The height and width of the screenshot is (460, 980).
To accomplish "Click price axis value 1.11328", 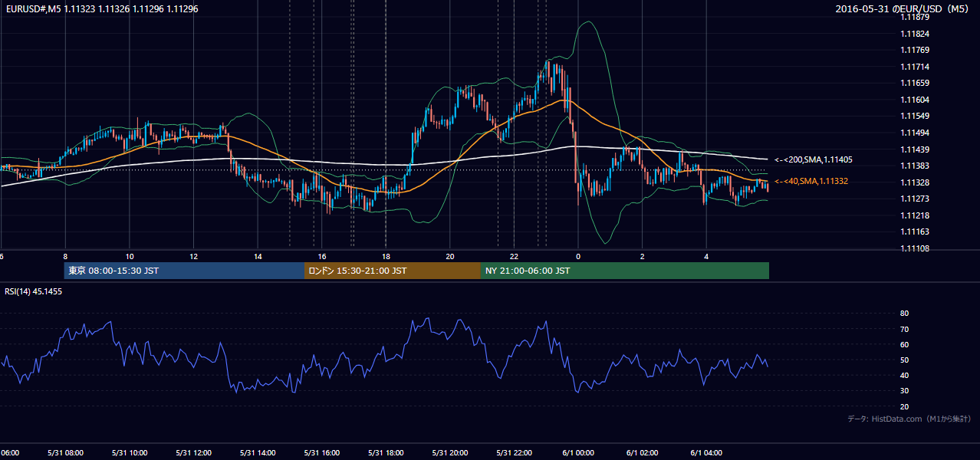I will 915,182.
